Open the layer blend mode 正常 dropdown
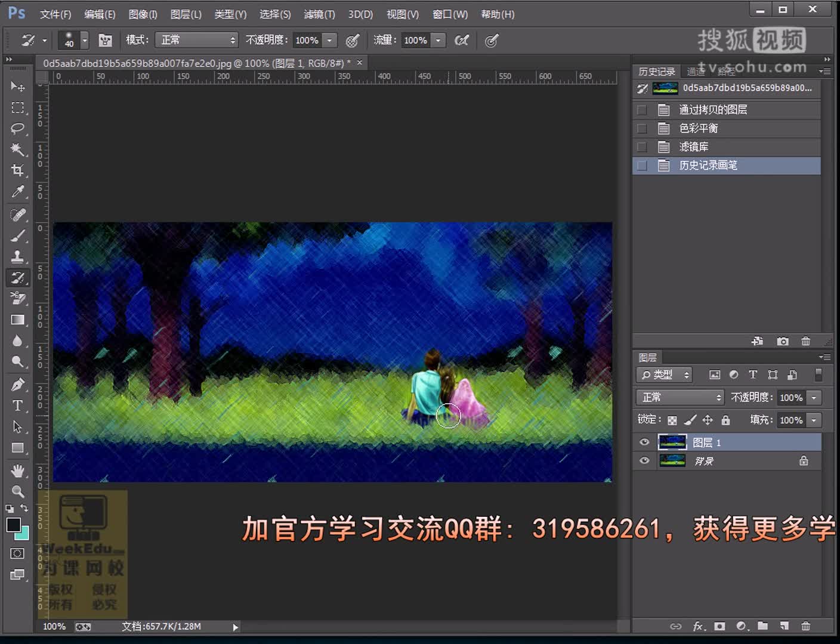This screenshot has height=644, width=840. [x=680, y=397]
